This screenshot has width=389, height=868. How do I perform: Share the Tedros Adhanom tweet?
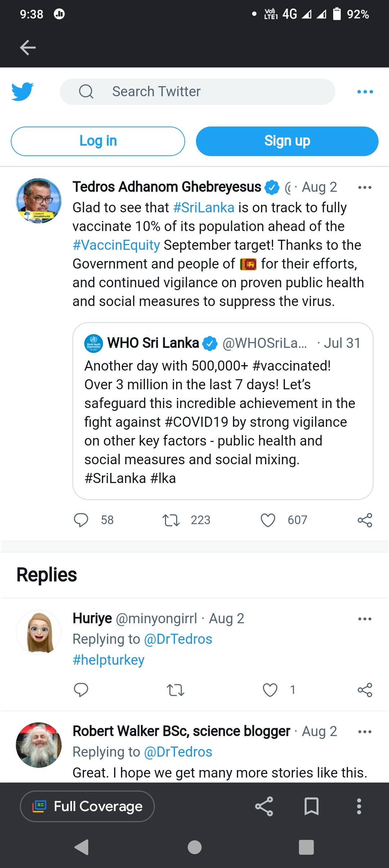[x=365, y=520]
